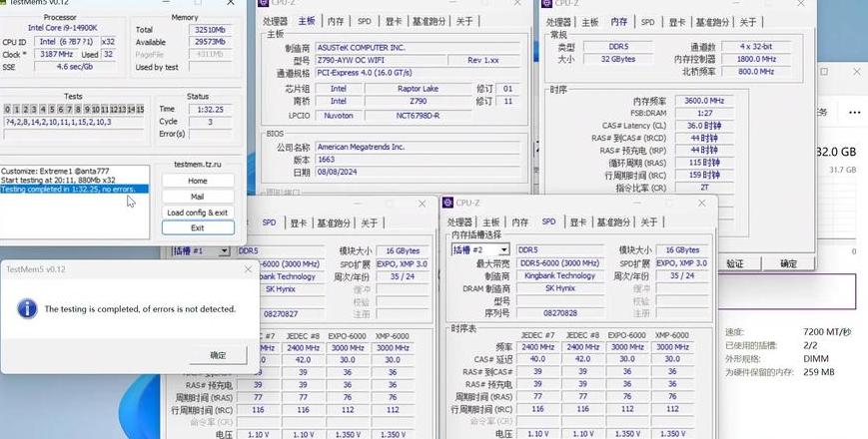The width and height of the screenshot is (868, 439).
Task: Click 验证 button in CPU-Z memory window
Action: coord(734,263)
